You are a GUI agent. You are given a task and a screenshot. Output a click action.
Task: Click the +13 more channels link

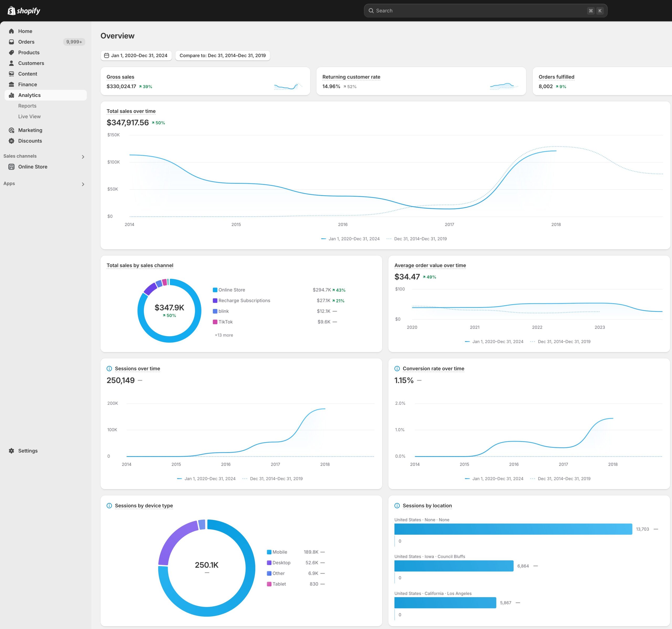224,335
